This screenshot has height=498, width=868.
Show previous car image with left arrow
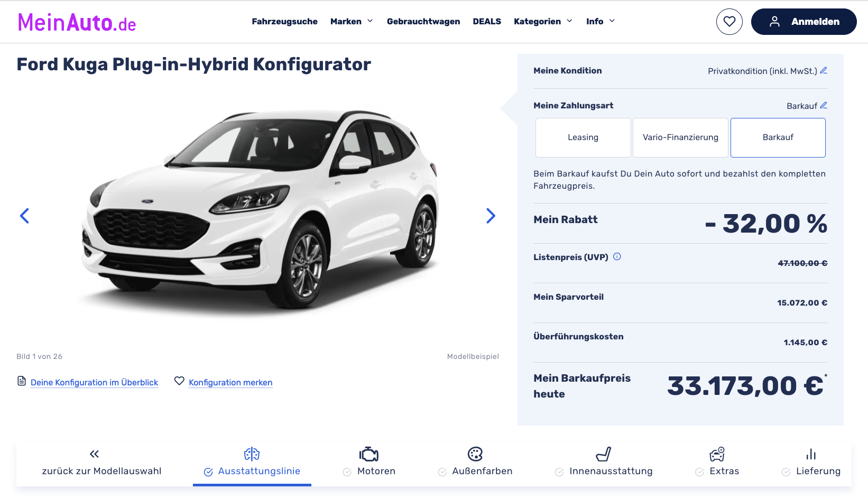(24, 216)
